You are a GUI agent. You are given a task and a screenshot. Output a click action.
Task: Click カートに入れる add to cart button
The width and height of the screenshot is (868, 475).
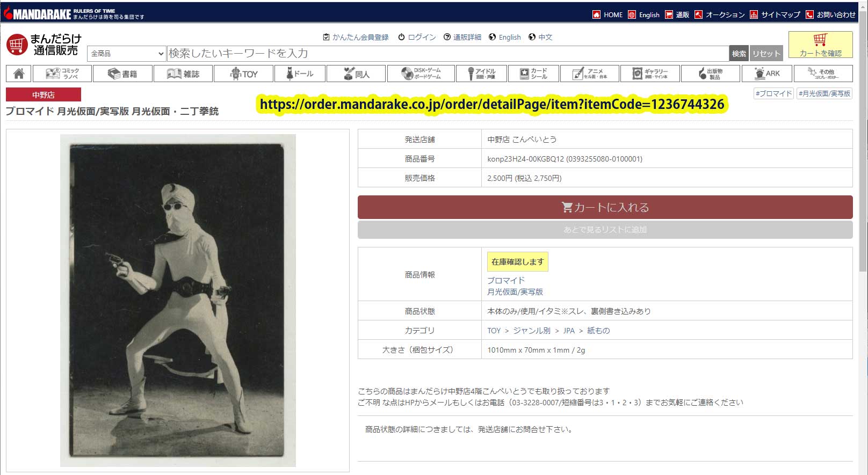tap(605, 207)
